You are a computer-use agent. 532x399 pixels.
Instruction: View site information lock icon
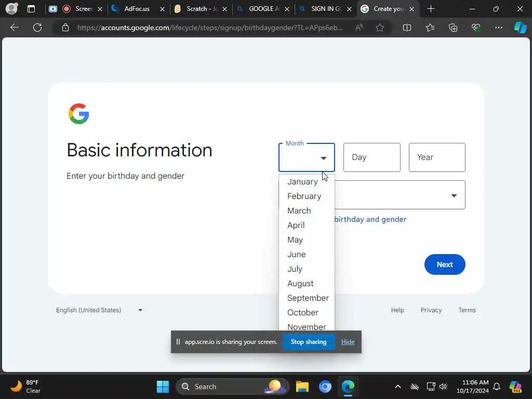[65, 28]
